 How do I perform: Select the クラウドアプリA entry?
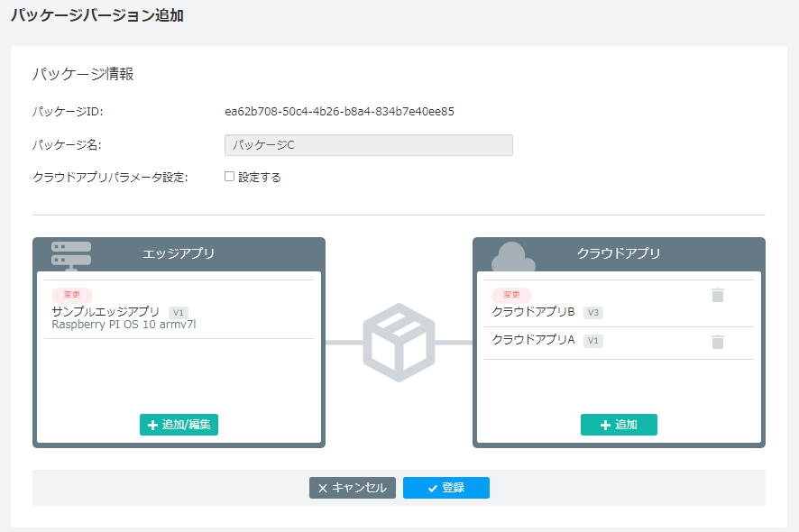619,343
